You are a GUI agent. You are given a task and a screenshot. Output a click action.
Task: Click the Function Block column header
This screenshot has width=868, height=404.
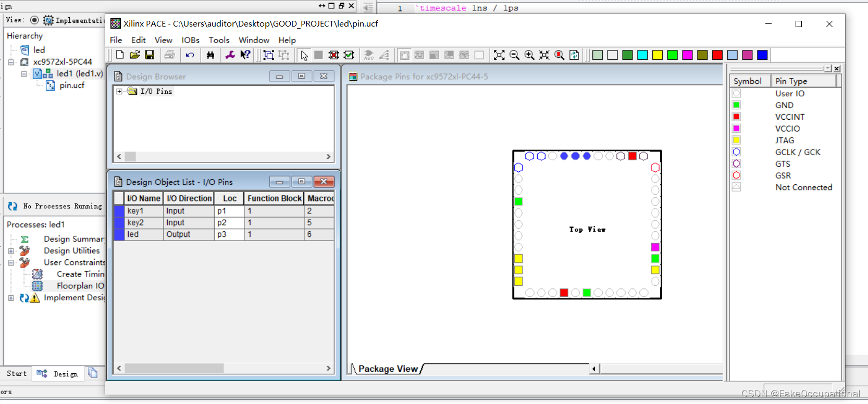click(x=275, y=198)
